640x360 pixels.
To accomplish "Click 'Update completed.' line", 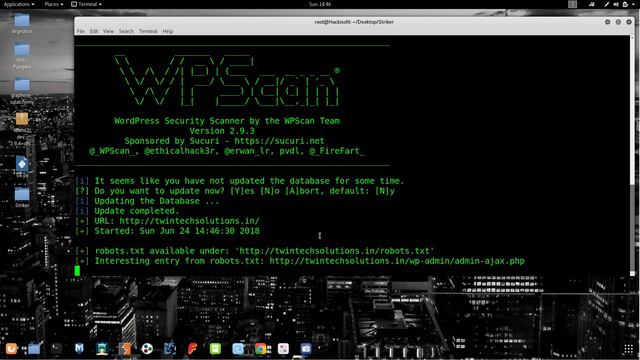I will tap(127, 211).
